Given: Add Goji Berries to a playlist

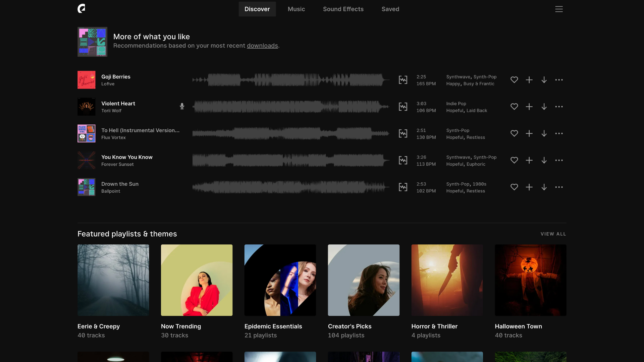Looking at the screenshot, I should 529,80.
